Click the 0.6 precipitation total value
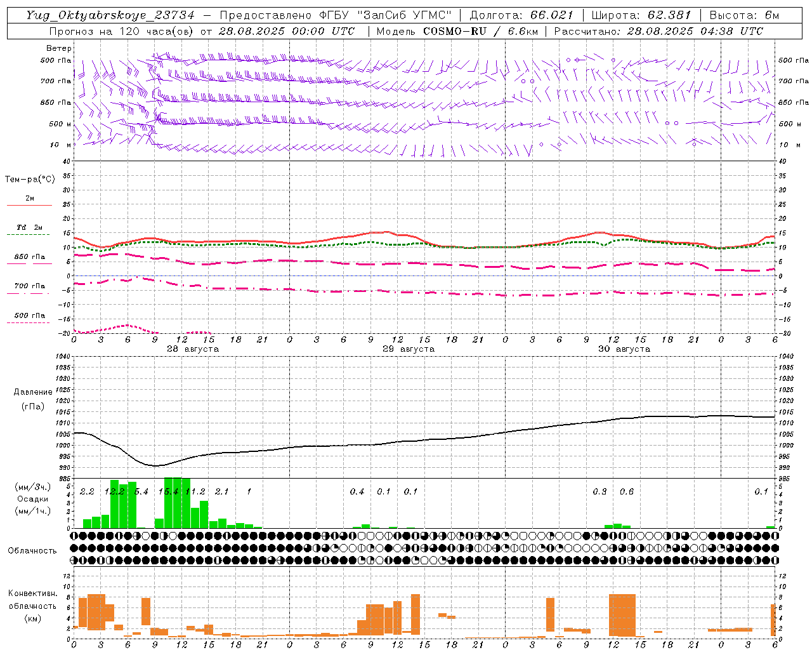Screen dimensions: 812x650 tap(627, 491)
